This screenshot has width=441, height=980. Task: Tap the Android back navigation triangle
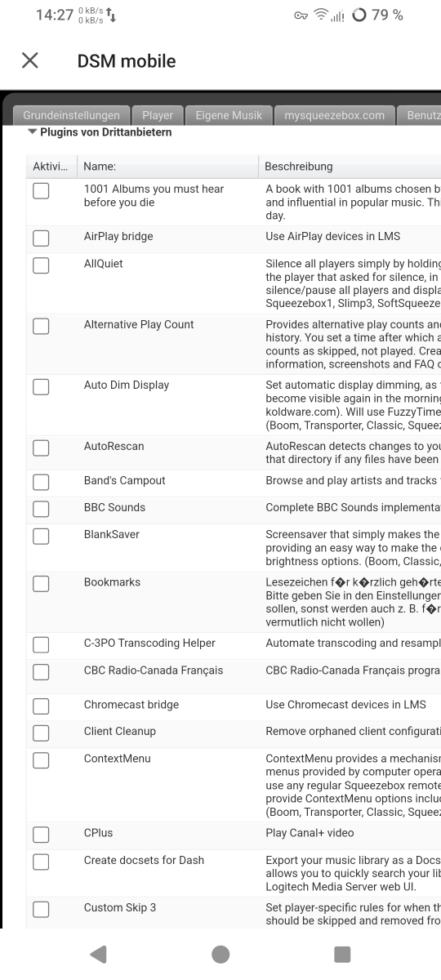point(98,954)
